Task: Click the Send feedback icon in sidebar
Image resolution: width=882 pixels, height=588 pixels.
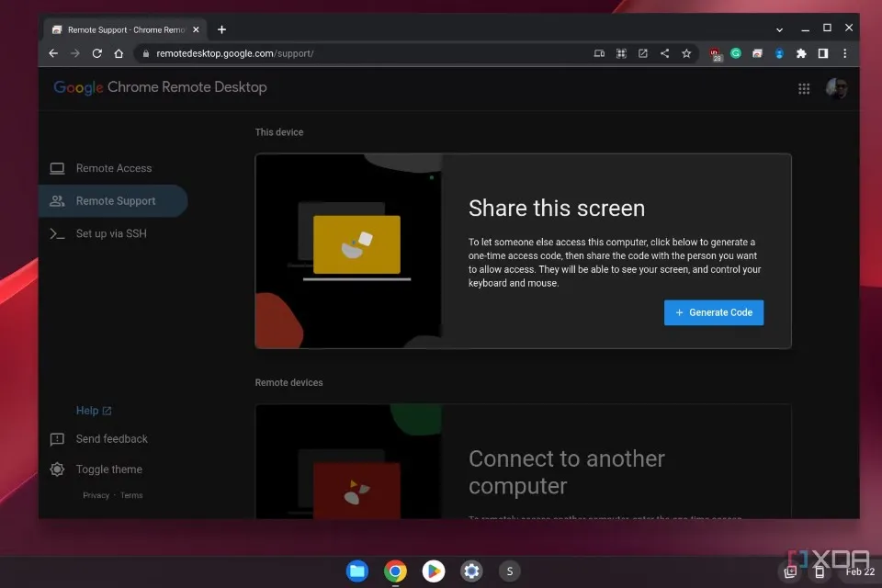Action: (x=57, y=439)
